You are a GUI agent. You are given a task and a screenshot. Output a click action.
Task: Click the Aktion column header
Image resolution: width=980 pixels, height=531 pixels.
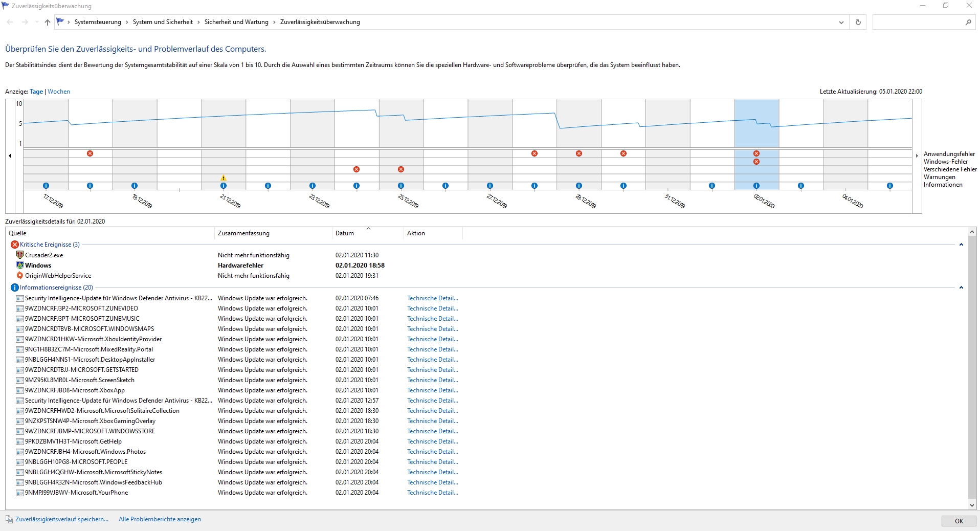(433, 233)
